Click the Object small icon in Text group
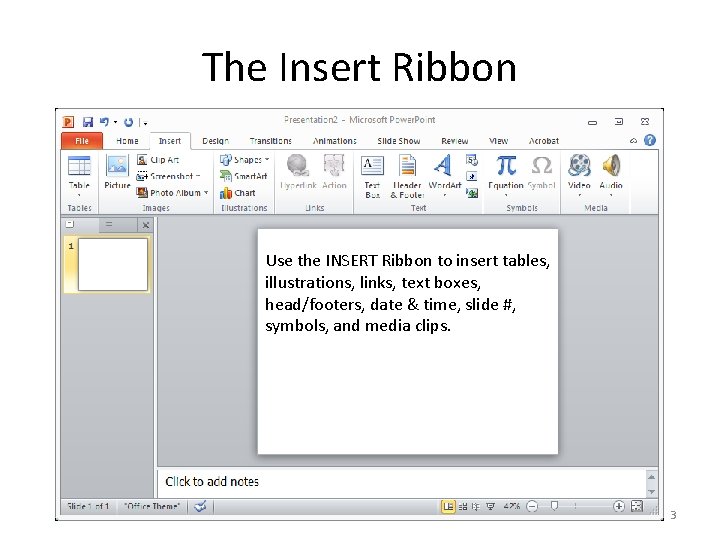720x540 pixels. [x=472, y=193]
